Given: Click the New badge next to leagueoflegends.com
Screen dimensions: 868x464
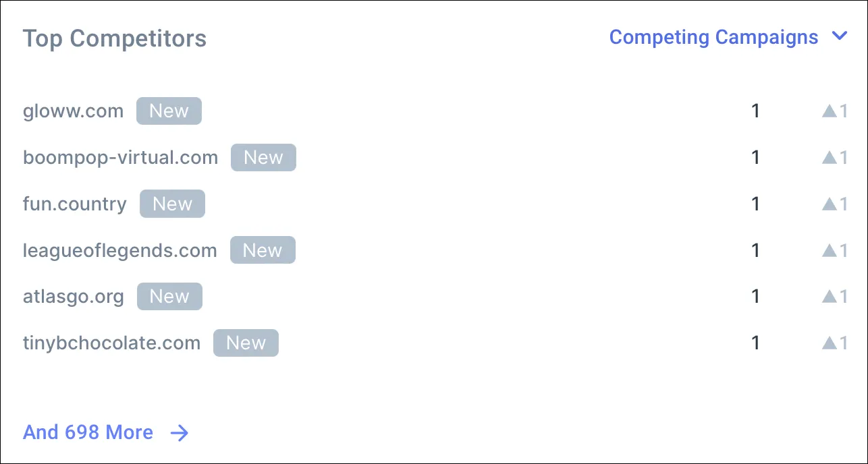Looking at the screenshot, I should point(263,251).
